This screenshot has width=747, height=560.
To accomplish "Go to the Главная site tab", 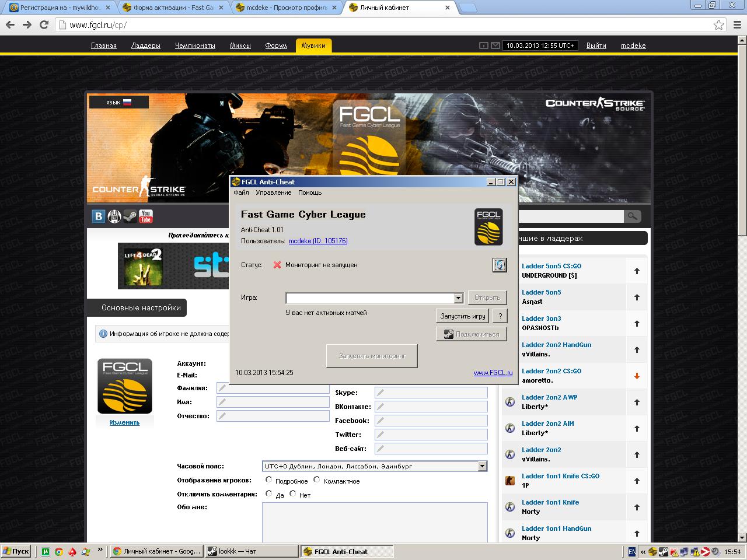I will coord(104,45).
